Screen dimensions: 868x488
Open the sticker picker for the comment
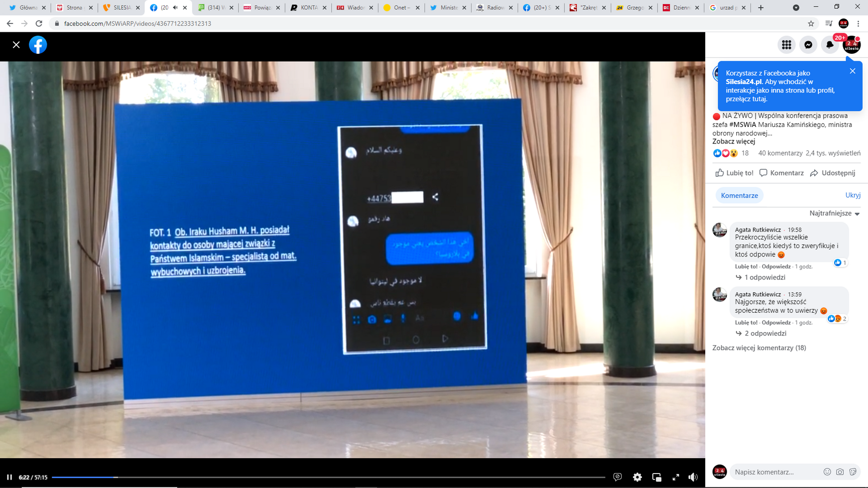853,472
